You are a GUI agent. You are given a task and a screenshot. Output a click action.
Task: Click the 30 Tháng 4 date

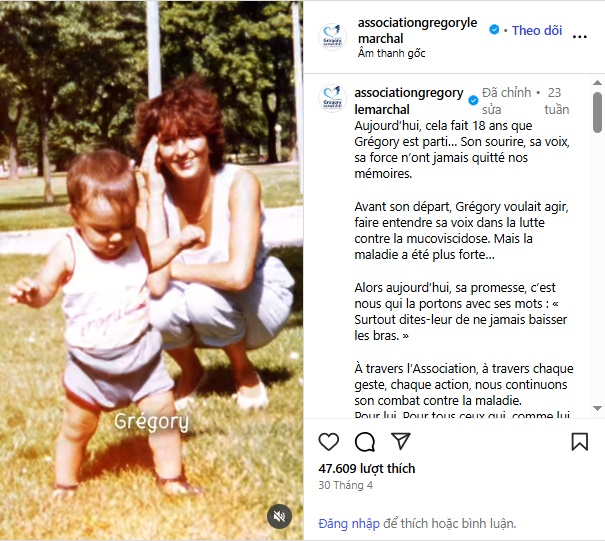[x=345, y=485]
